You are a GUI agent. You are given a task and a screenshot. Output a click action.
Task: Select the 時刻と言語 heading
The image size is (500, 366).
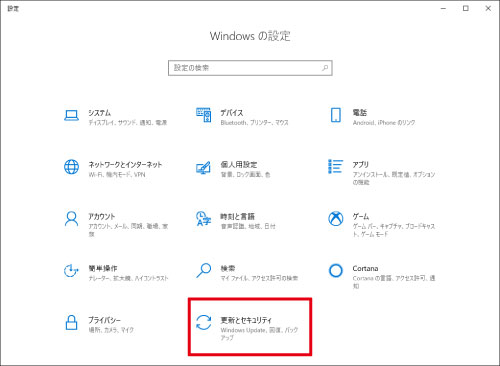(237, 216)
